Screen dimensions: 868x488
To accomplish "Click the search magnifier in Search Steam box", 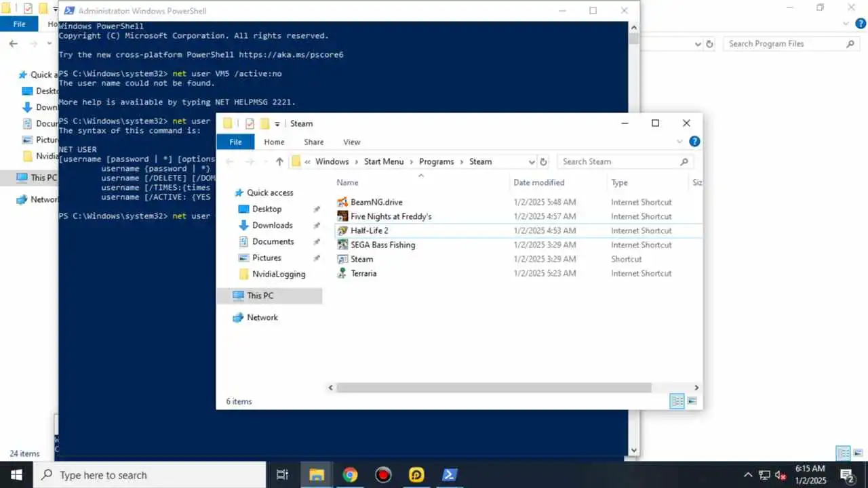I will point(684,161).
